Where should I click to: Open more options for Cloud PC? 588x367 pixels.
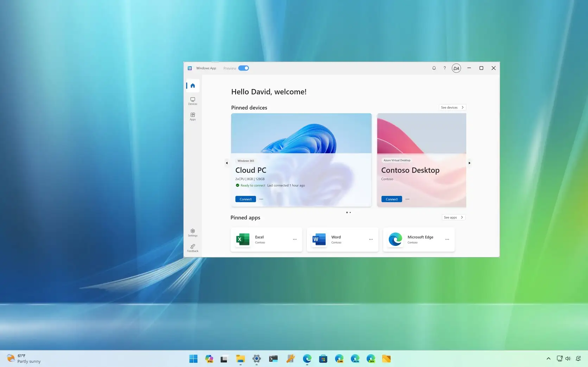[x=261, y=199]
